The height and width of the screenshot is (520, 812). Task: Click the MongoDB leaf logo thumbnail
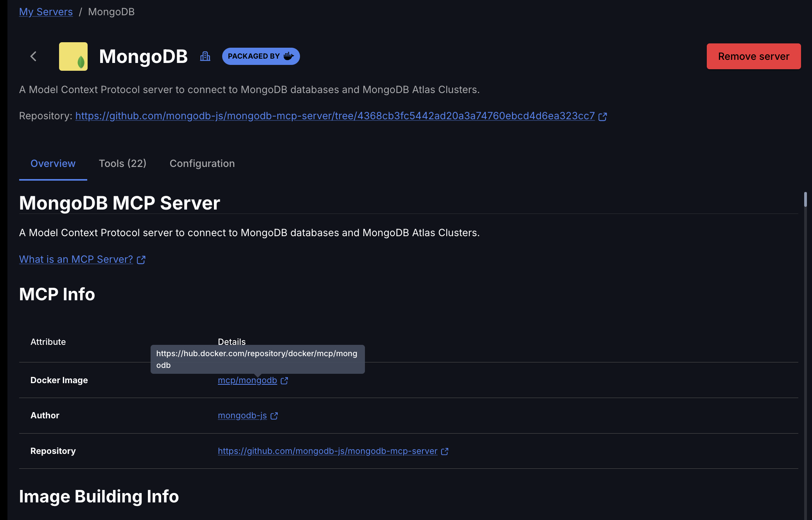coord(73,56)
